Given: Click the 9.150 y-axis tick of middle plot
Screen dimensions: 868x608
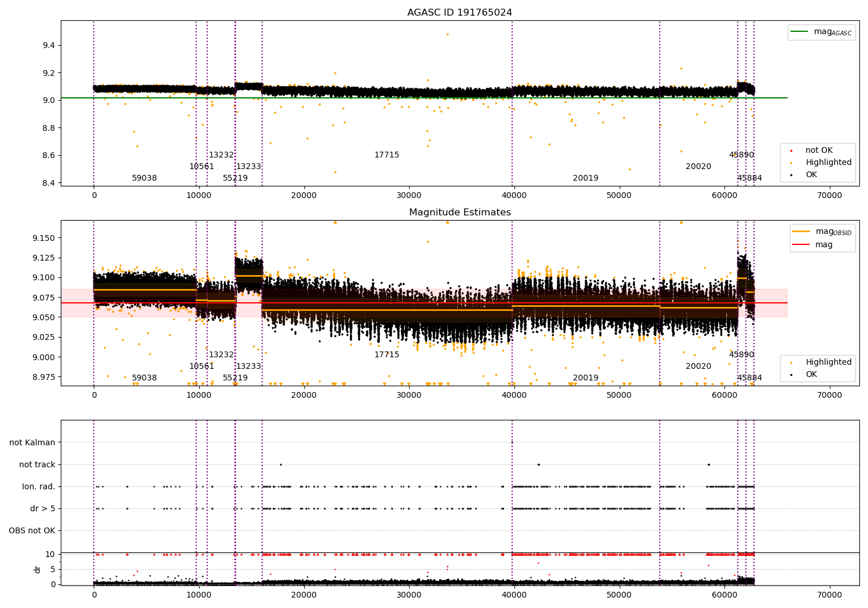Looking at the screenshot, I should (44, 239).
